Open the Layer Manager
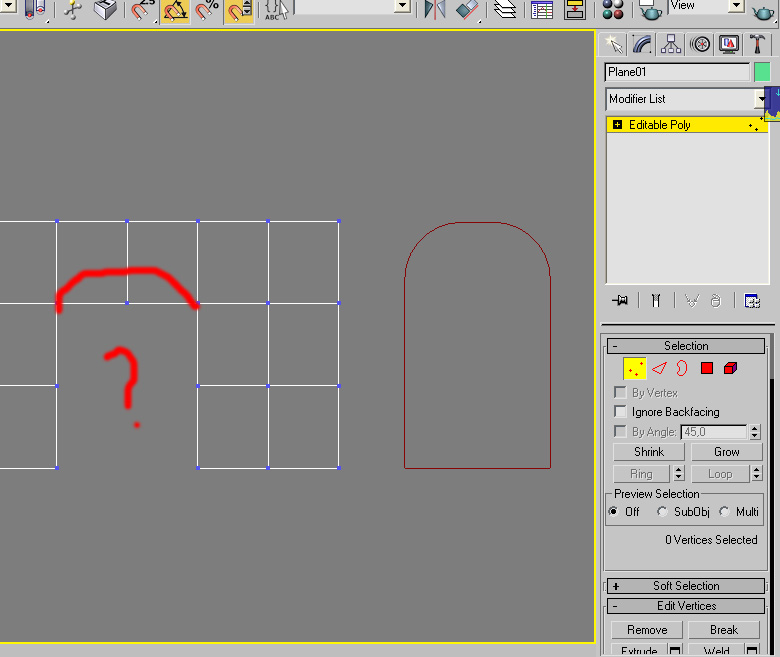Screen dimensions: 780x657 (505, 9)
